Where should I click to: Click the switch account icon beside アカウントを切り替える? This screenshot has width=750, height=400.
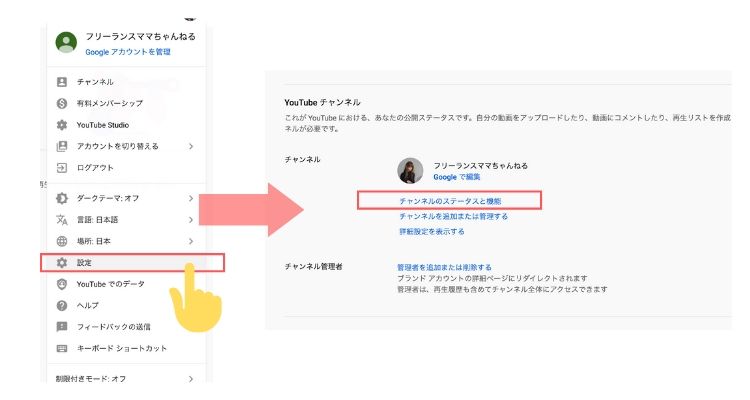point(62,146)
